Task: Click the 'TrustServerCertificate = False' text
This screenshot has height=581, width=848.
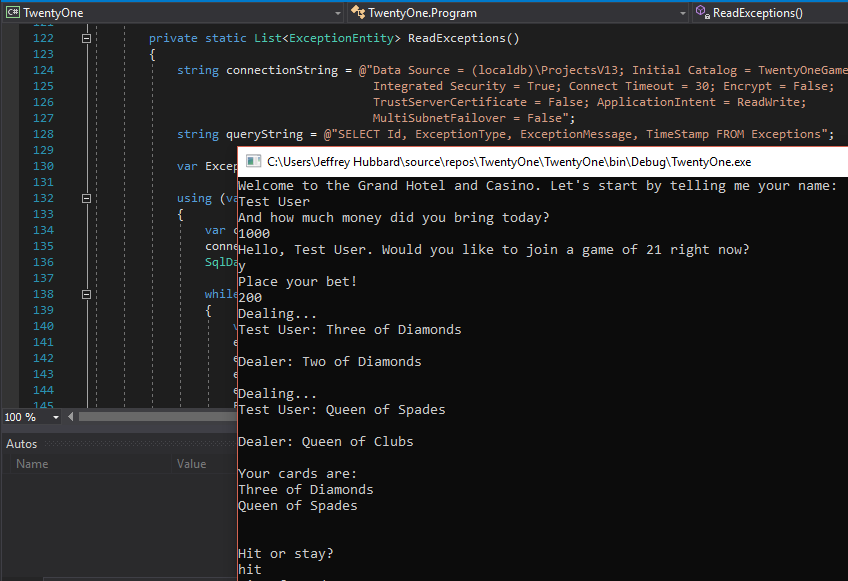Action: [479, 102]
